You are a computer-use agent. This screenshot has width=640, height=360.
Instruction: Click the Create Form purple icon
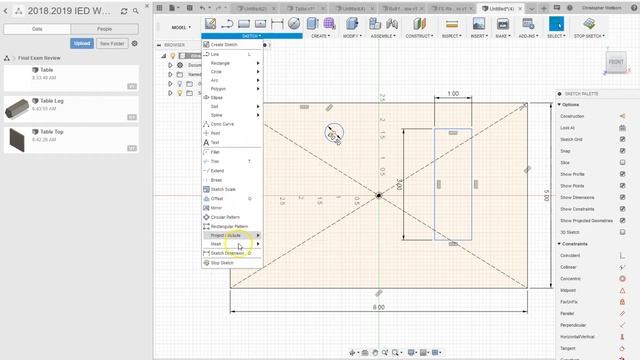click(329, 24)
